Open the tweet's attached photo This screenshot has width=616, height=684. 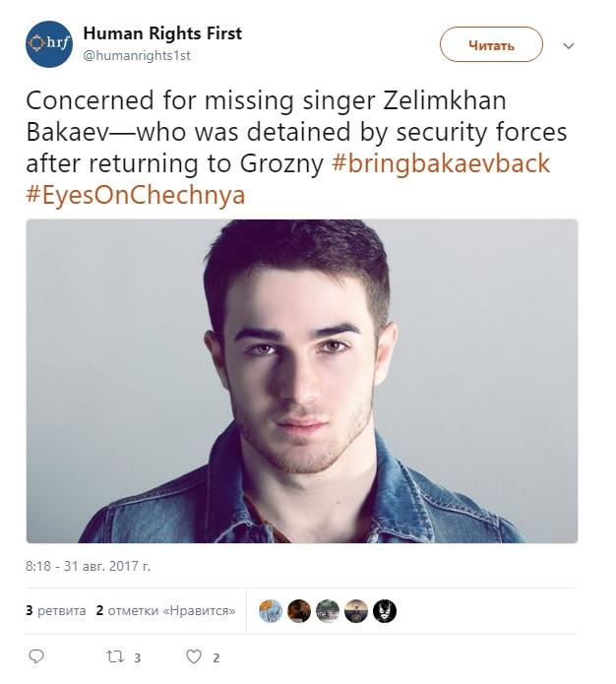(x=301, y=380)
